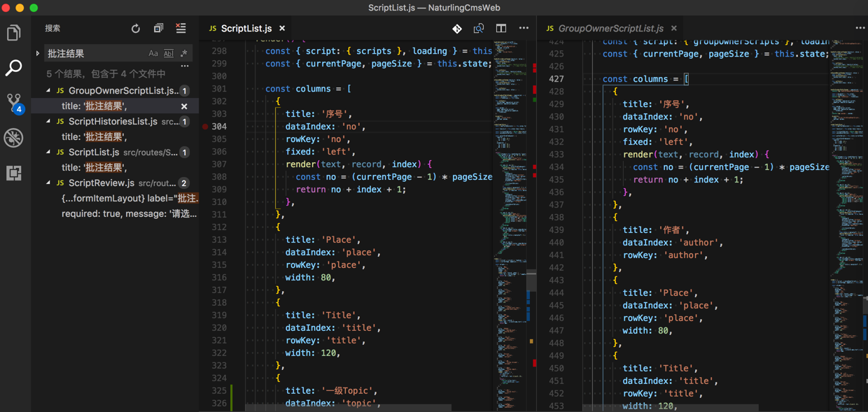Click the '5 个结果' results summary text

point(106,73)
